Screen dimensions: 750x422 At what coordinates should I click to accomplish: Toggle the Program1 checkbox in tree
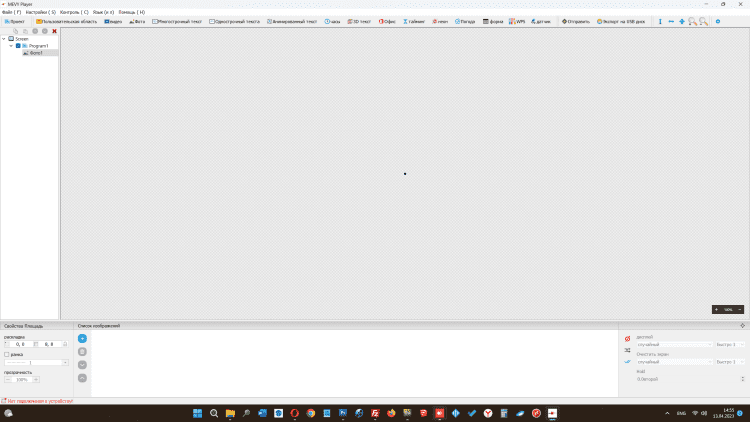18,46
